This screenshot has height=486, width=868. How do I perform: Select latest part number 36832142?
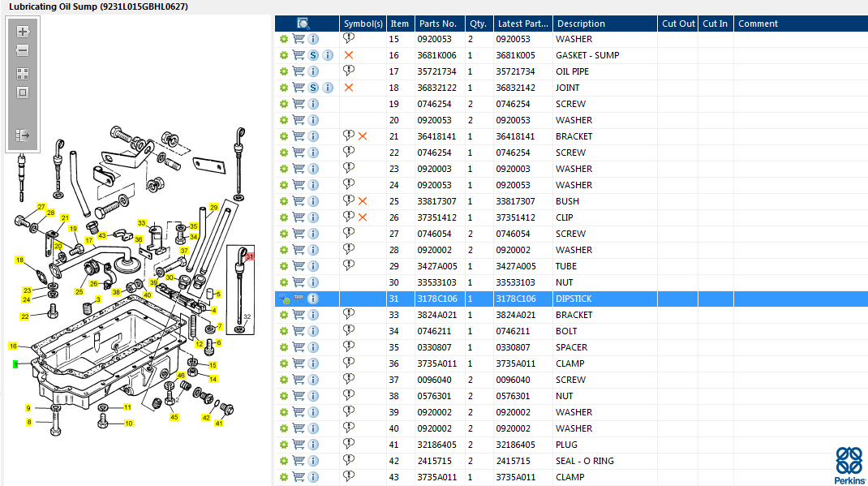click(515, 88)
